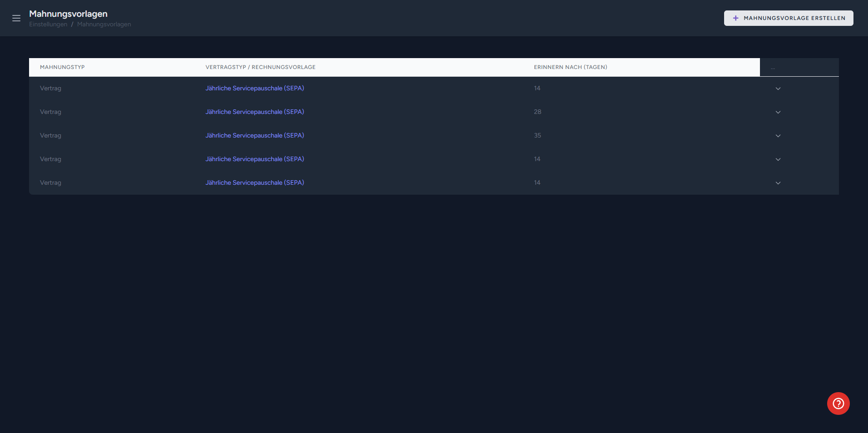The height and width of the screenshot is (433, 868).
Task: Open Servicepauschale link in 28-day row
Action: 255,112
